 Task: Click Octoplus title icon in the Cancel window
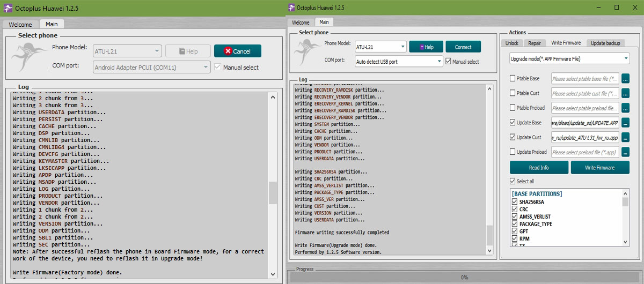7,8
